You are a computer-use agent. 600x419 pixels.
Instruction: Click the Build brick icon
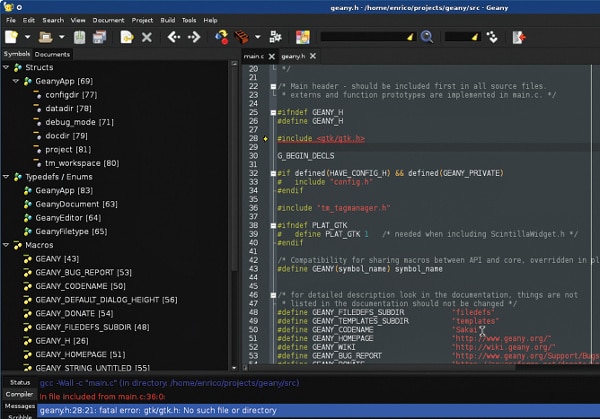241,37
